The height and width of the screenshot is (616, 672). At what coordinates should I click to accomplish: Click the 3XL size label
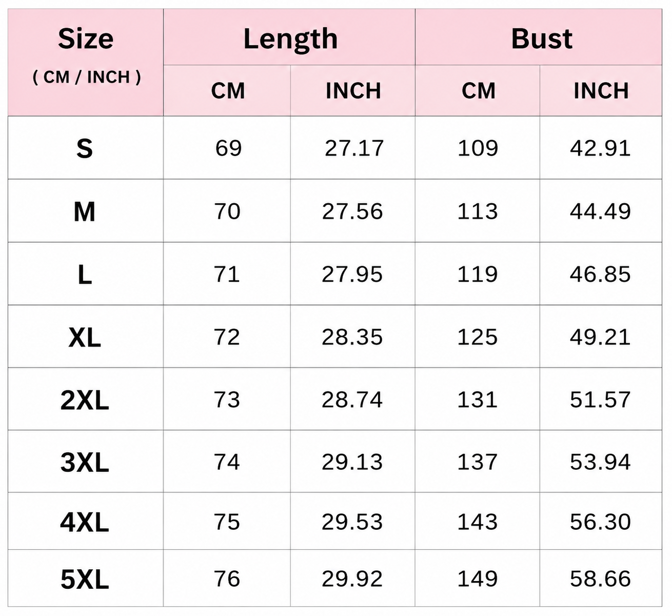(85, 462)
